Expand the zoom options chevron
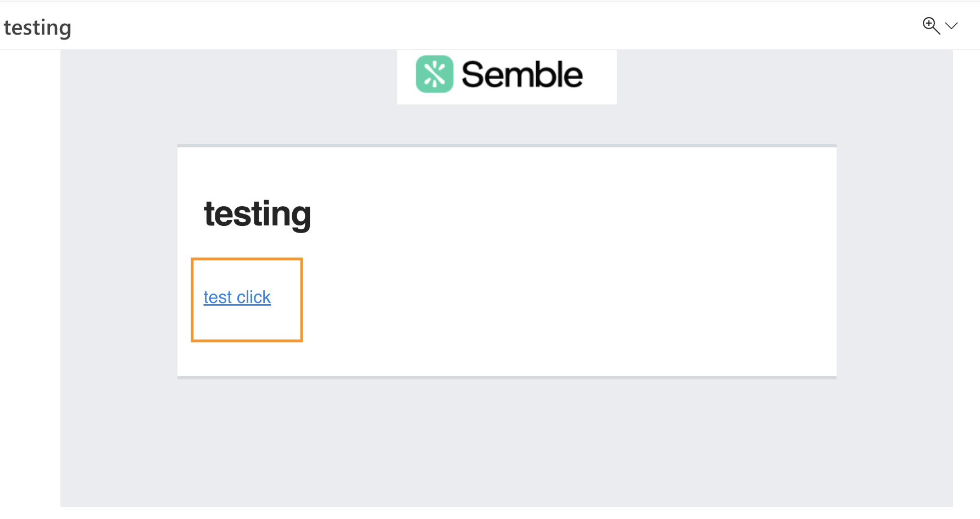The width and height of the screenshot is (980, 519). coord(951,26)
